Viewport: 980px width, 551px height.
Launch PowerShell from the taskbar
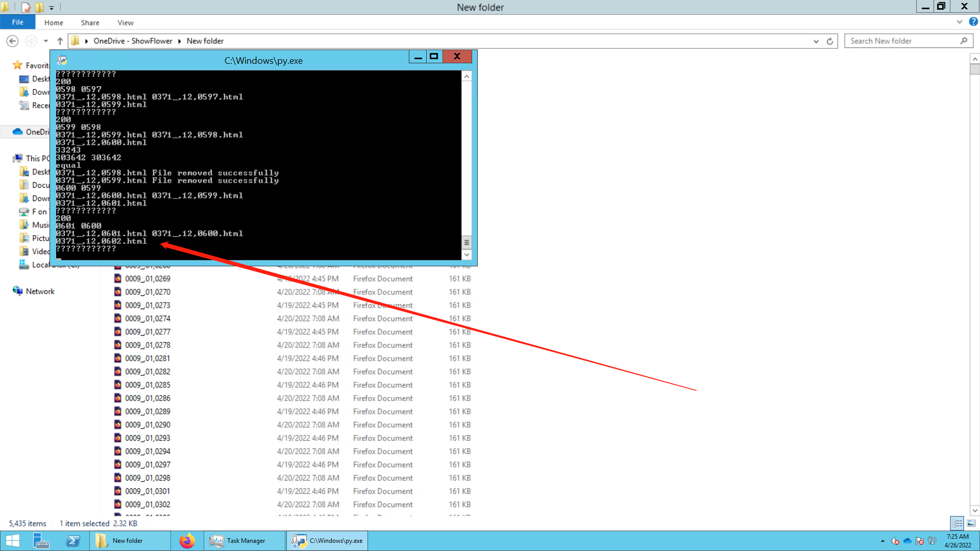click(73, 541)
